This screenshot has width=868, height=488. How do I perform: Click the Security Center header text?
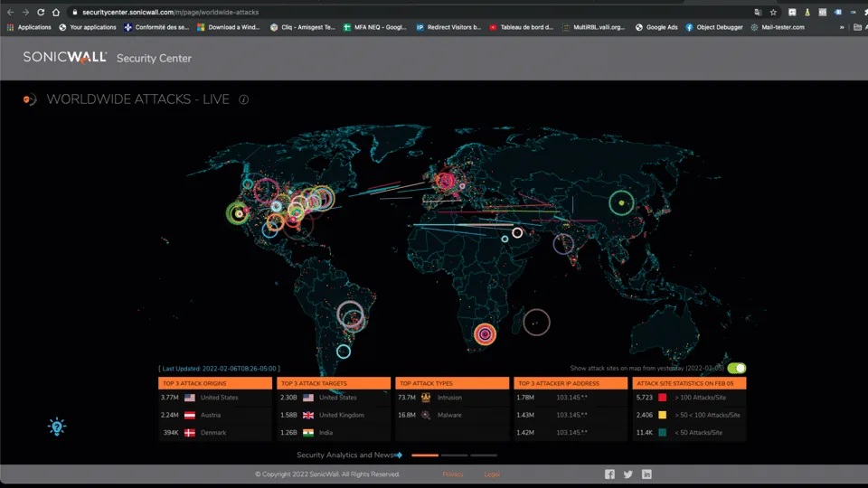[x=154, y=58]
